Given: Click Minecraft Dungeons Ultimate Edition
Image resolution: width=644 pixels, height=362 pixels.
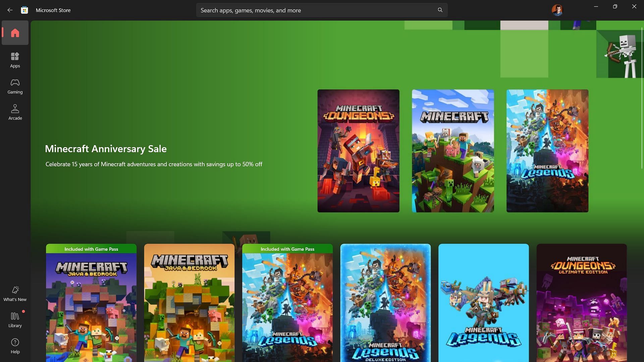Looking at the screenshot, I should pyautogui.click(x=582, y=303).
